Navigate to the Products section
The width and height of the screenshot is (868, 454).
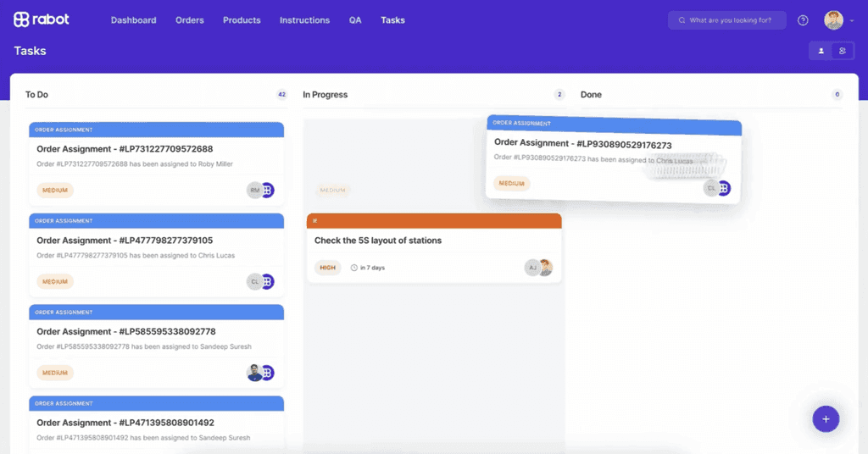[242, 20]
